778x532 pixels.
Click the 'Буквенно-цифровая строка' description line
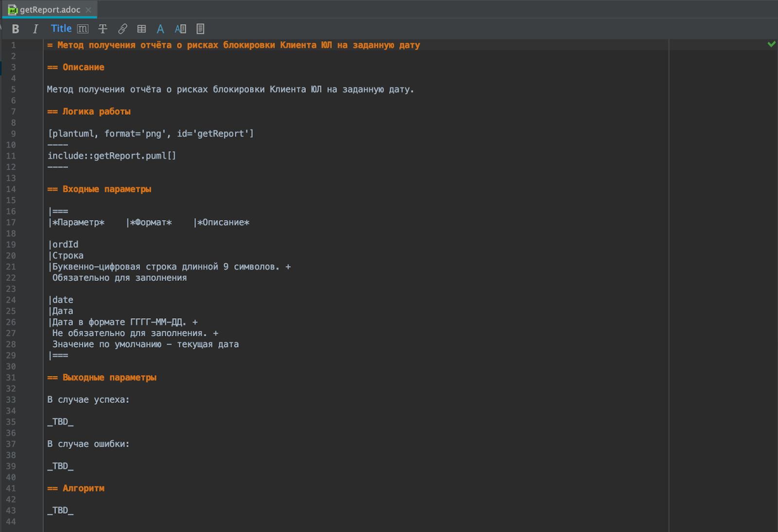point(169,267)
